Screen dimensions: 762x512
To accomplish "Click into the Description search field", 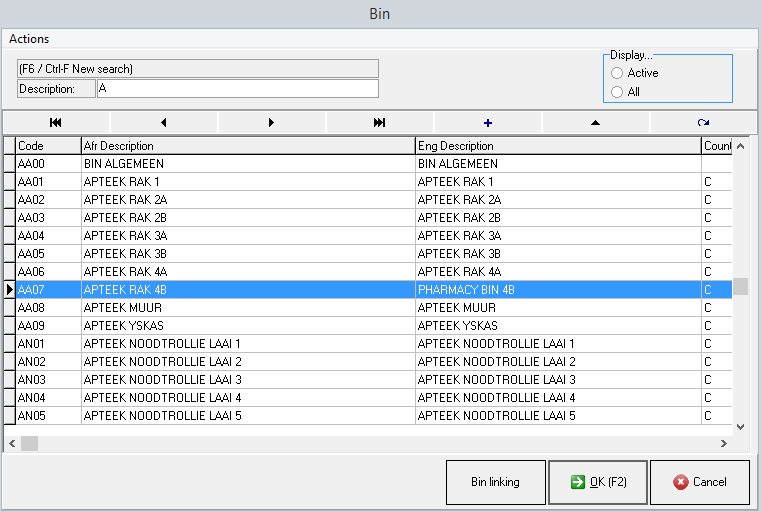I will [237, 89].
